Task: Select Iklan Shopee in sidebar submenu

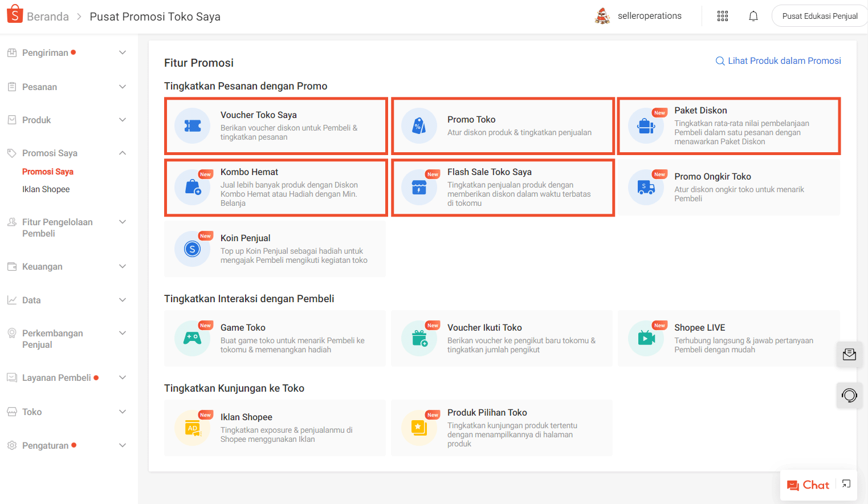Action: (x=46, y=189)
